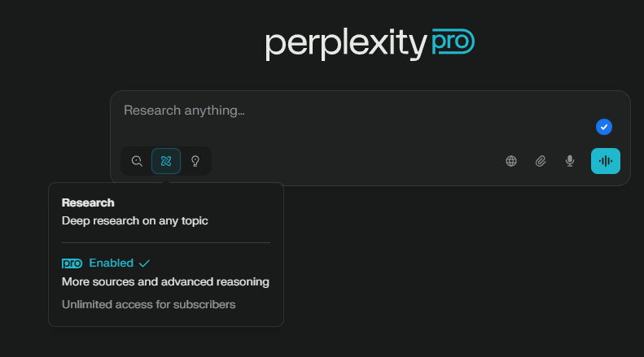Viewport: 644px width, 357px height.
Task: Click "Deep research on any topic" text
Action: pyautogui.click(x=135, y=220)
